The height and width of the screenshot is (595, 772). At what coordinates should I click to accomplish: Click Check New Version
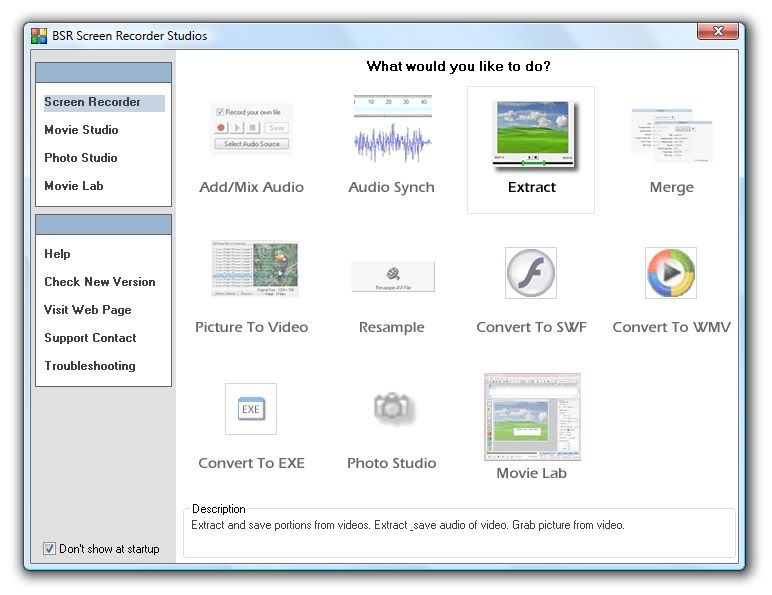click(100, 282)
